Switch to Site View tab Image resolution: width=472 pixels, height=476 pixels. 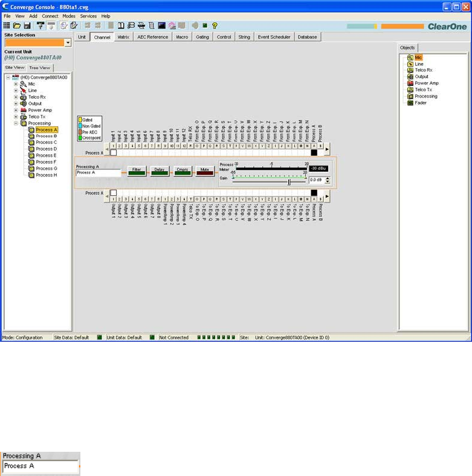15,67
